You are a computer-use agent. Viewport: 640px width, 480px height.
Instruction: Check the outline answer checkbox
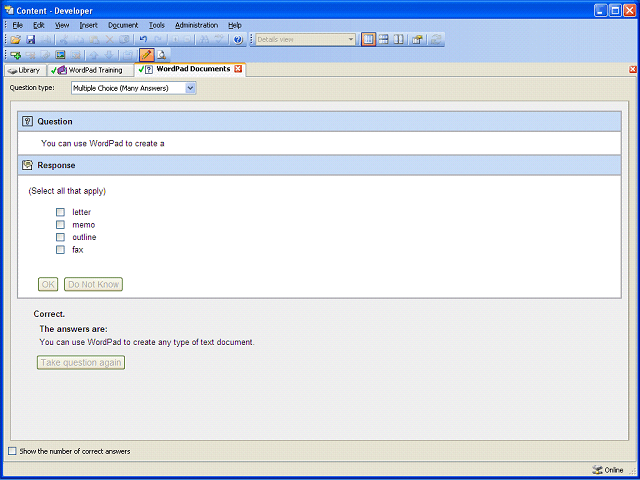60,237
